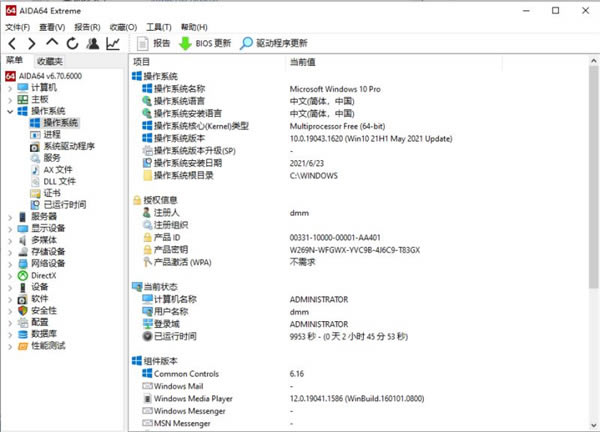
Task: Select 进程 in the sidebar tree
Action: click(52, 134)
